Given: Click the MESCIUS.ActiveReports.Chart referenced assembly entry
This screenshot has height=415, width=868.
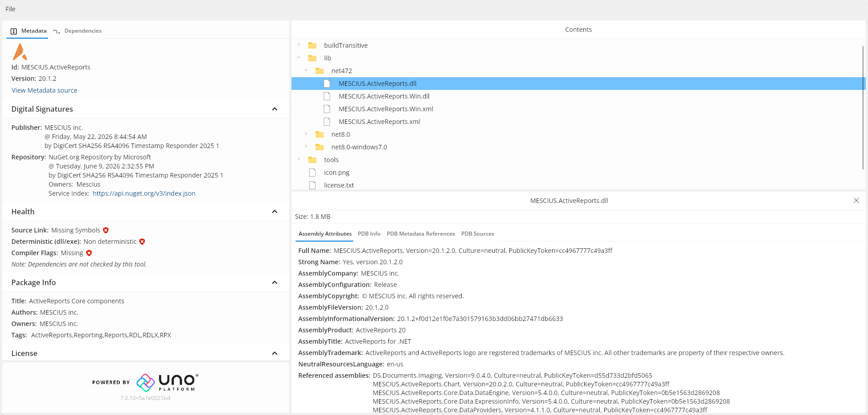Looking at the screenshot, I should click(x=521, y=384).
